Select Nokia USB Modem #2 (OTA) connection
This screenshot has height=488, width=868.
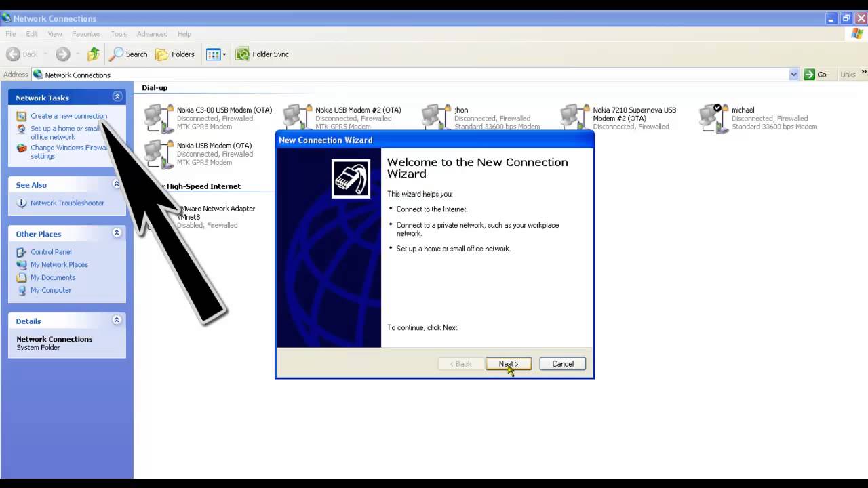coord(342,117)
